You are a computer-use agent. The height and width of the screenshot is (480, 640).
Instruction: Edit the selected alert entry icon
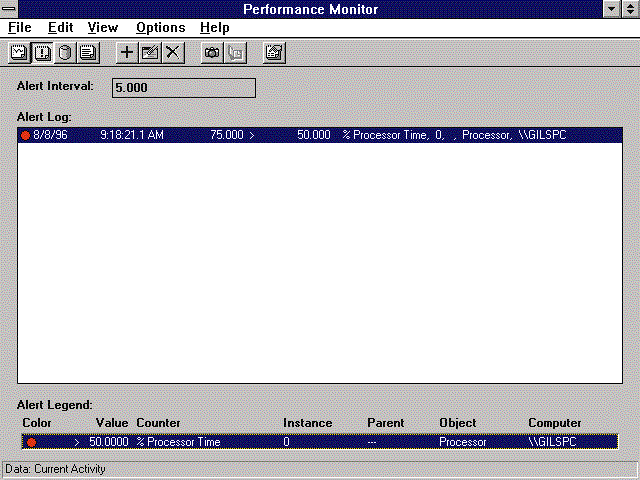click(150, 53)
